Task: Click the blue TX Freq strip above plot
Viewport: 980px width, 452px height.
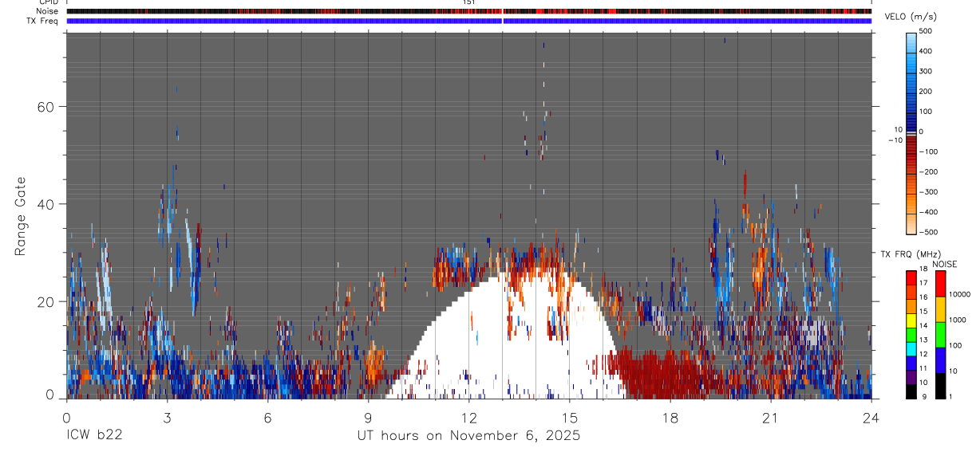Action: 469,21
